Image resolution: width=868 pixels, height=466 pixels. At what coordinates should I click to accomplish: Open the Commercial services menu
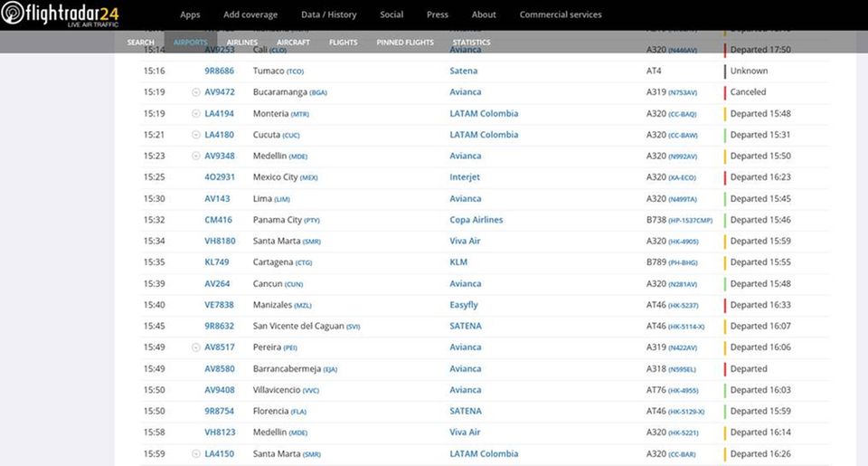coord(560,14)
